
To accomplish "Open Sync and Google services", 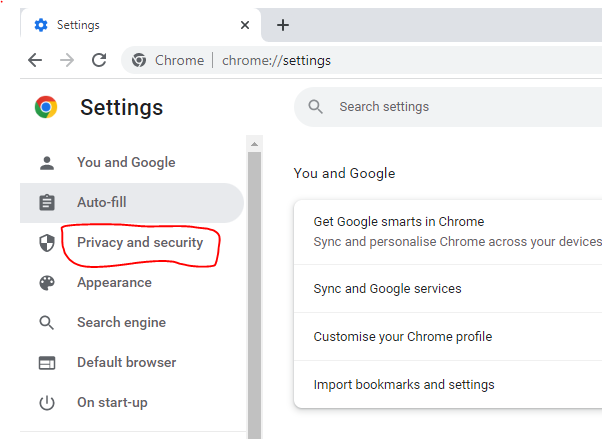I will pos(448,288).
